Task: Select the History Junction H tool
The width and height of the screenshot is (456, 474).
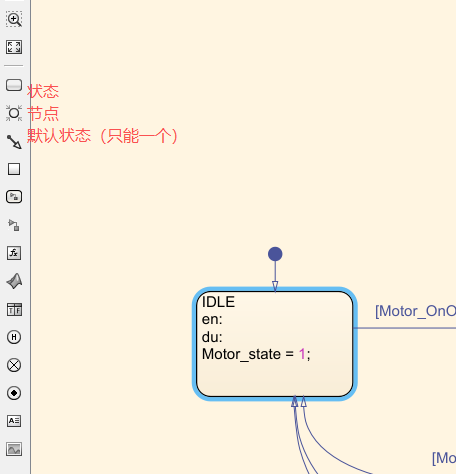Action: 14,337
